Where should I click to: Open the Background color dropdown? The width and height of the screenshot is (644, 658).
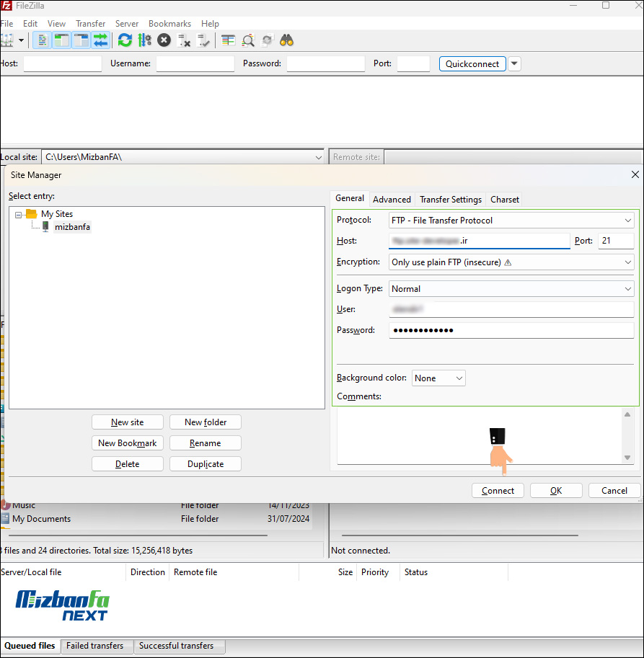(438, 378)
